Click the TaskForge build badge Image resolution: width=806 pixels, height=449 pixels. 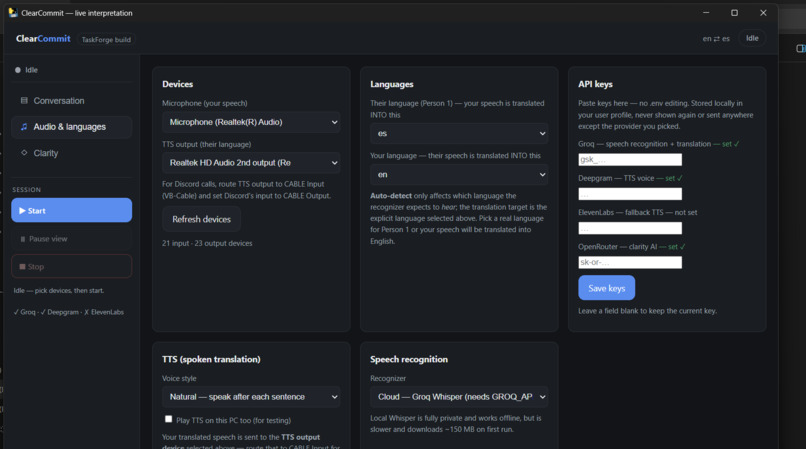106,40
